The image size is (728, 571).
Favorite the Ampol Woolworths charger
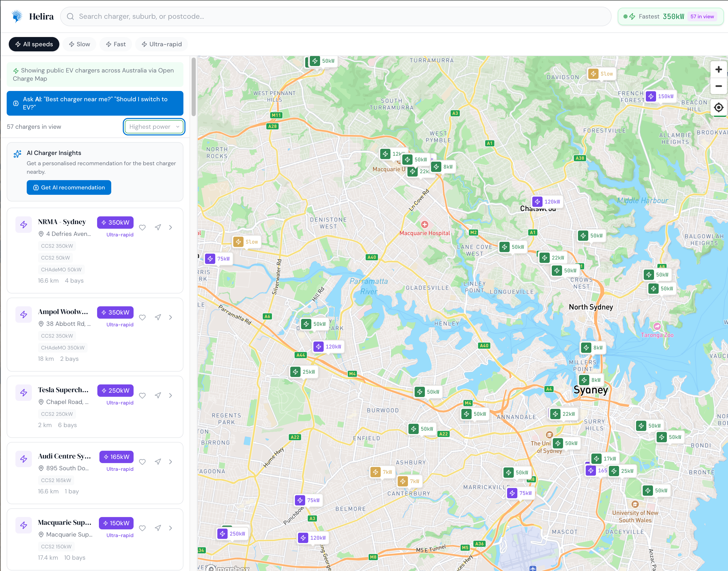[x=142, y=317]
